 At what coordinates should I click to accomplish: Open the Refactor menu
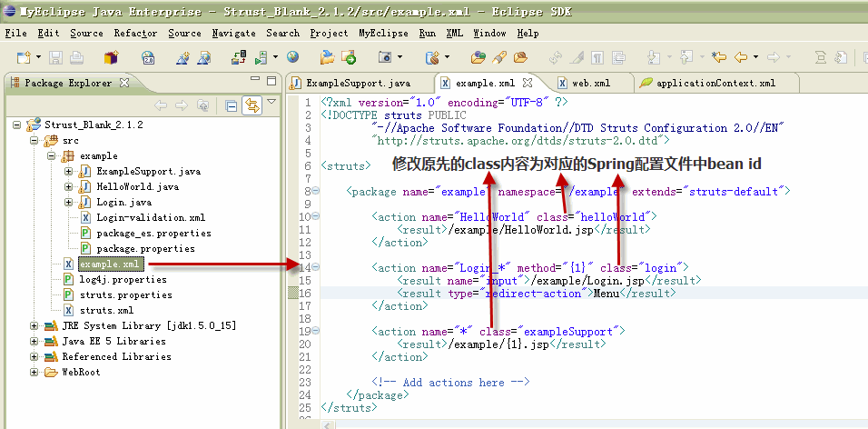[135, 34]
